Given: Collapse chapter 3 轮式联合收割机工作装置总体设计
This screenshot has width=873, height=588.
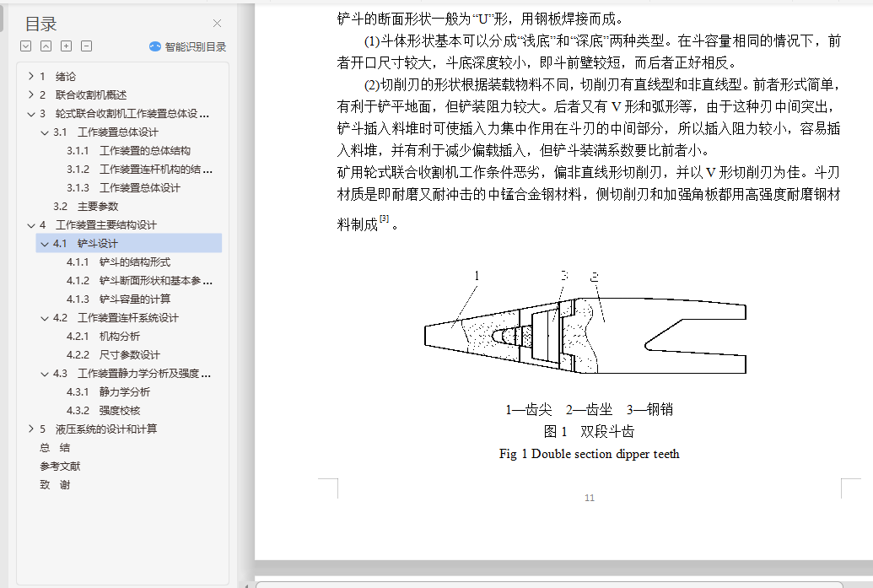Looking at the screenshot, I should (31, 114).
